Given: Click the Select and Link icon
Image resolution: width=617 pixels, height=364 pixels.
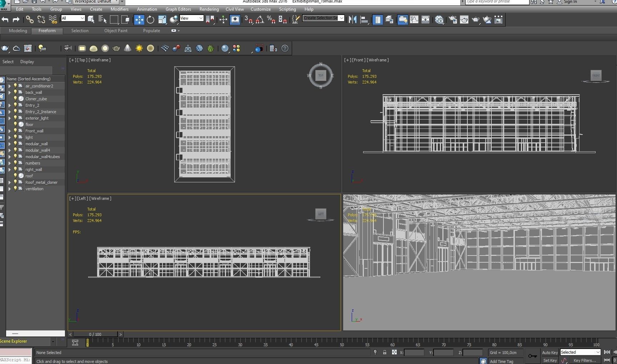Looking at the screenshot, I should click(30, 20).
